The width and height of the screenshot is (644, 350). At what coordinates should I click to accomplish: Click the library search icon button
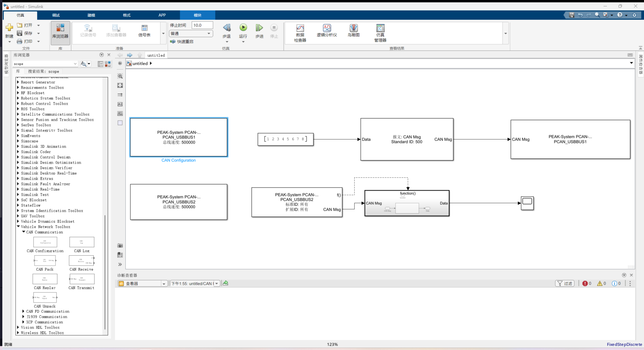click(x=84, y=64)
